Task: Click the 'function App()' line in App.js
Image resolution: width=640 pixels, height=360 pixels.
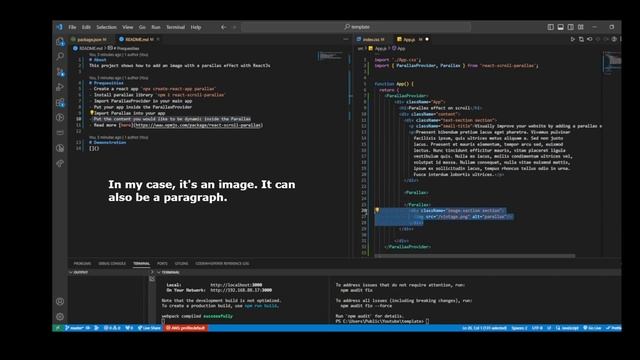Action: pyautogui.click(x=394, y=84)
